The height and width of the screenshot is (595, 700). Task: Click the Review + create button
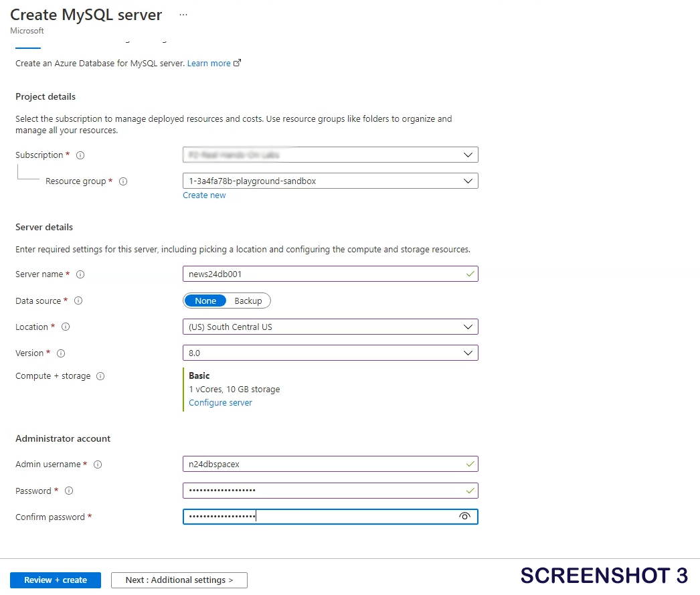point(56,580)
